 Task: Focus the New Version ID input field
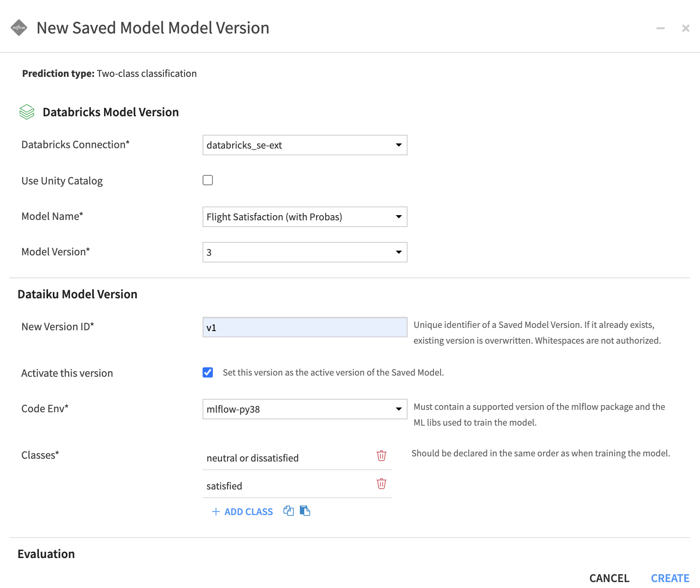pos(305,327)
